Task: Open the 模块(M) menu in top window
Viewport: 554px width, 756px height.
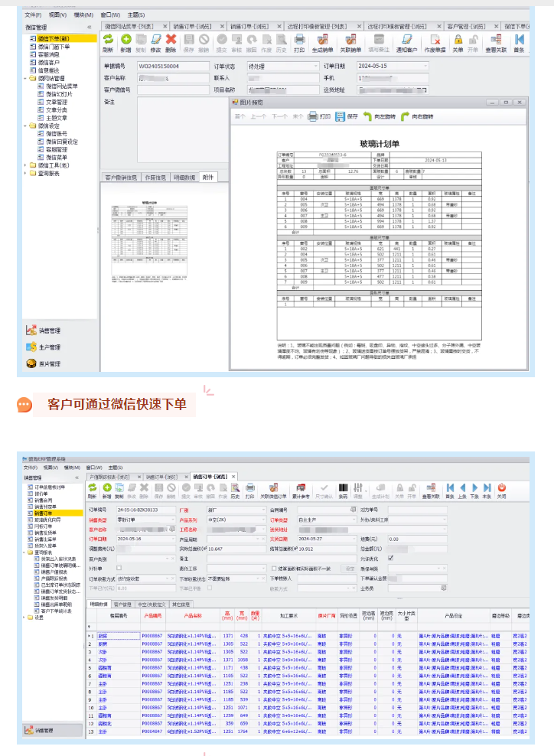Action: tap(83, 15)
